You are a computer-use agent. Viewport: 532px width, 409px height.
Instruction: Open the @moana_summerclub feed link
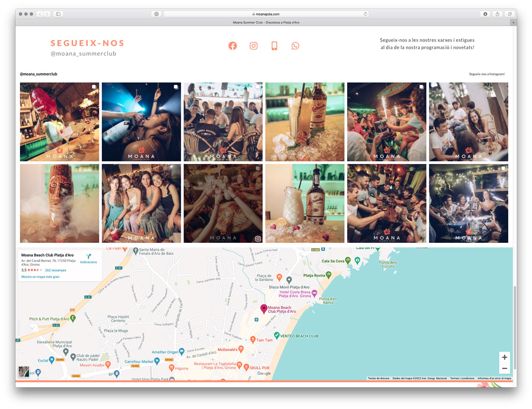(39, 74)
